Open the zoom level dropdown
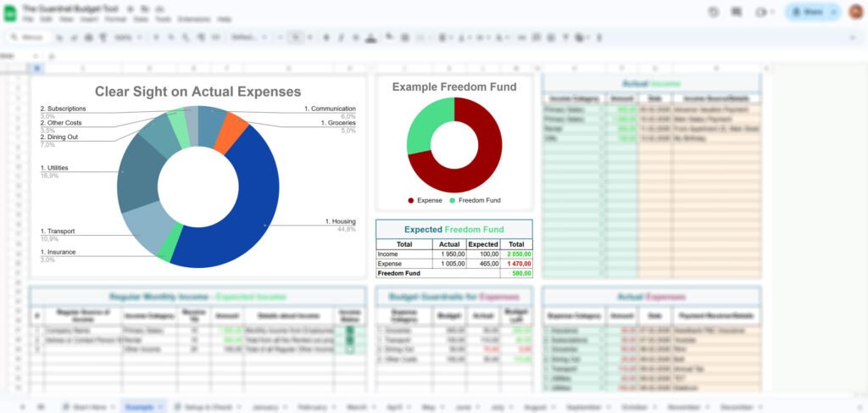The height and width of the screenshot is (413, 868). click(127, 37)
